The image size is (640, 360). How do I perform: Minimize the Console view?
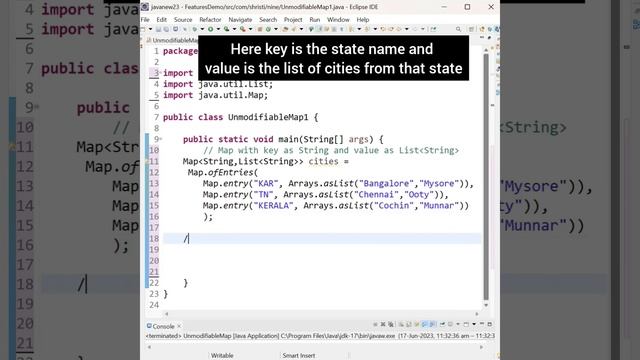coord(482,324)
